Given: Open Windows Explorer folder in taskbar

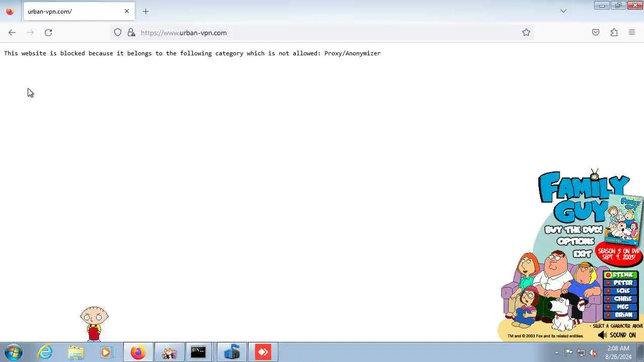Looking at the screenshot, I should (x=76, y=352).
